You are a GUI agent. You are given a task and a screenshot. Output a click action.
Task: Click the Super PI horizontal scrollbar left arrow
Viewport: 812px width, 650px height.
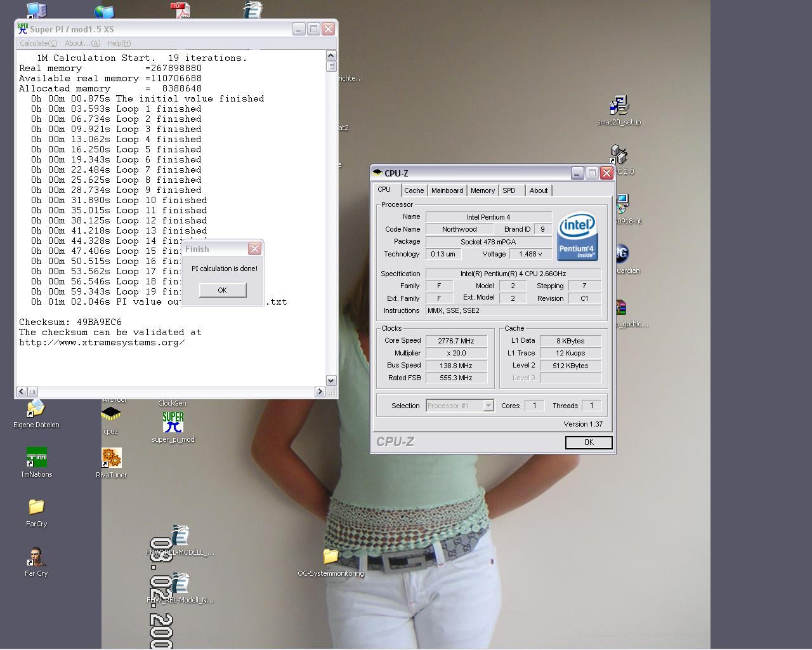tap(22, 392)
